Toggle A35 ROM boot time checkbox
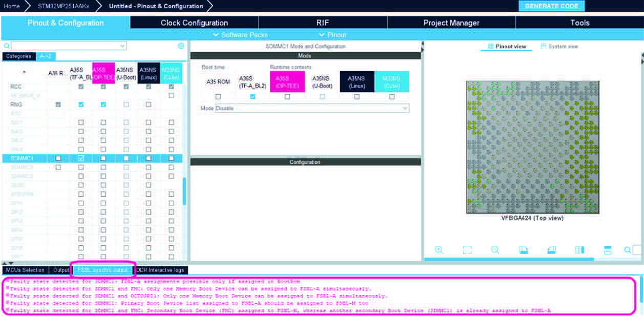 [x=218, y=96]
